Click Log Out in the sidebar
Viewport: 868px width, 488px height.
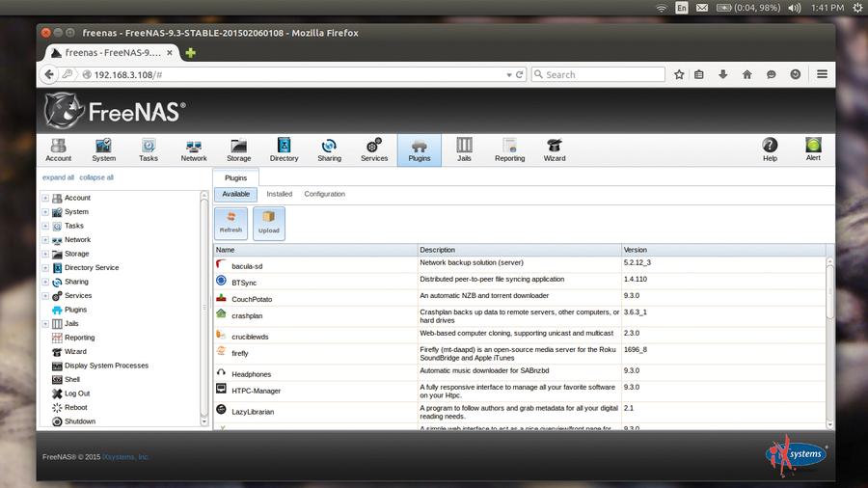click(77, 393)
